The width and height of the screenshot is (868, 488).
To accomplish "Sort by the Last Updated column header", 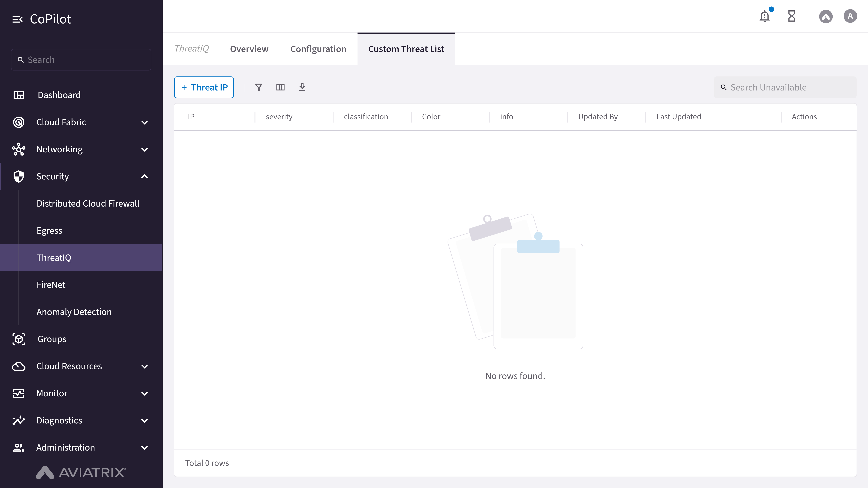I will tap(678, 117).
